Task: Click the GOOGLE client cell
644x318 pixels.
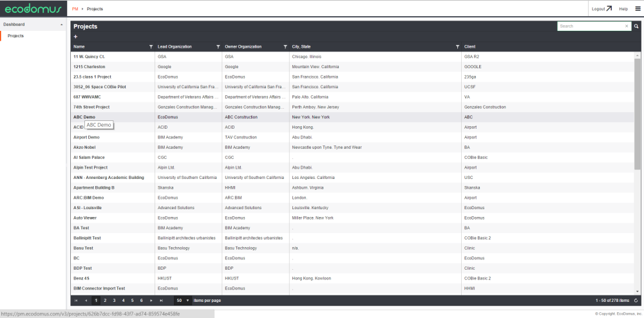Action: click(x=473, y=66)
